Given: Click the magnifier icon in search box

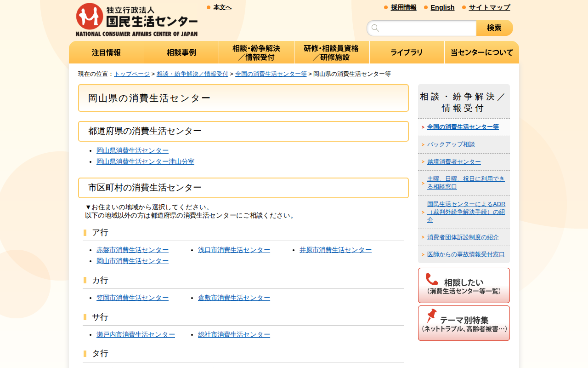Looking at the screenshot, I should click(x=375, y=28).
